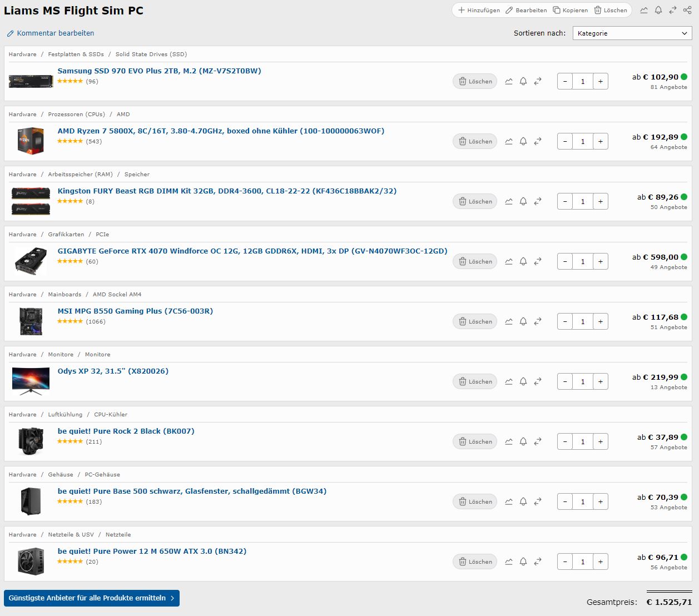
Task: Open Netzteile breadcrumb category
Action: [118, 534]
